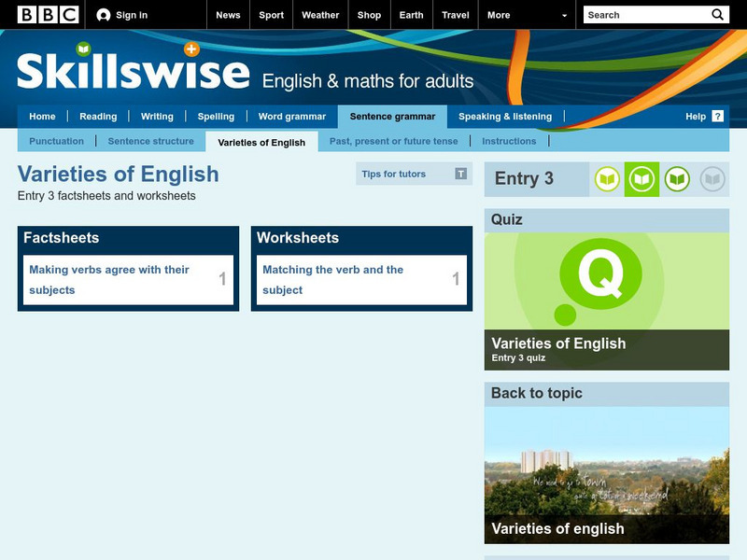The height and width of the screenshot is (560, 747).
Task: Click the Worksheets panel heading
Action: [x=298, y=238]
